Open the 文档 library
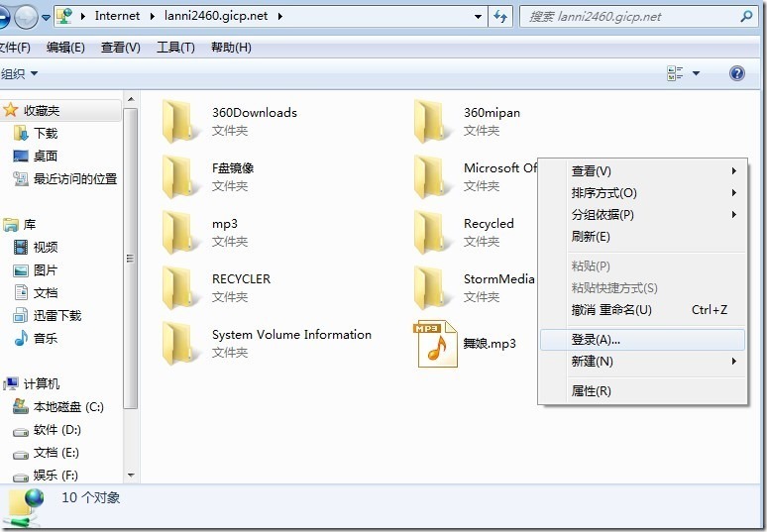The width and height of the screenshot is (767, 532). [x=36, y=292]
